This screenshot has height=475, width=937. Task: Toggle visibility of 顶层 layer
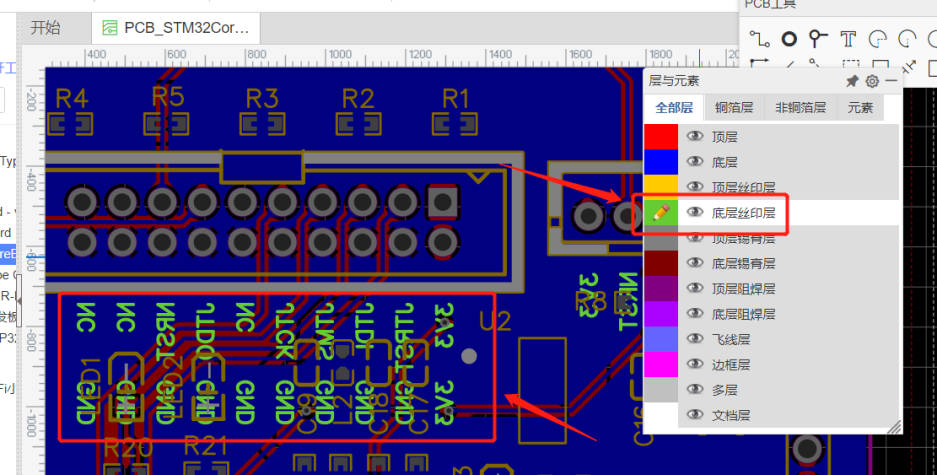coord(695,136)
